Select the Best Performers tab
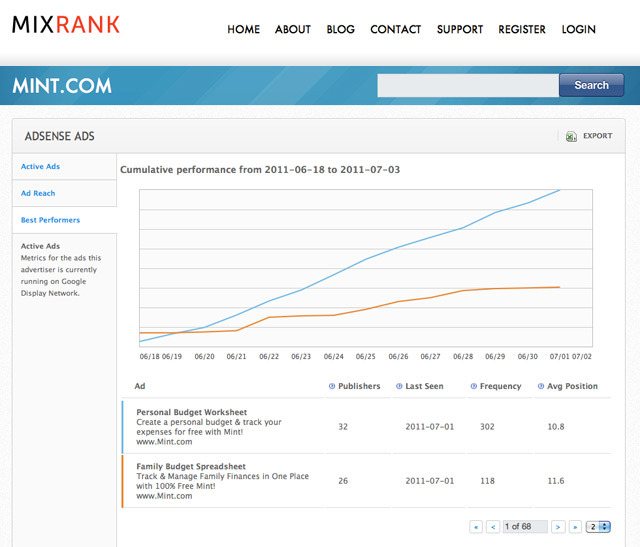Screen dimensions: 640x547 (50, 220)
